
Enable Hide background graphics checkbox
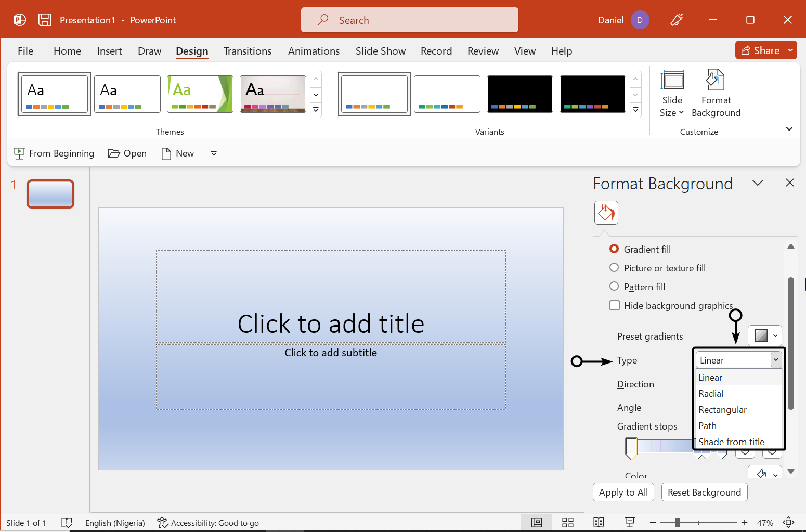[x=615, y=305]
